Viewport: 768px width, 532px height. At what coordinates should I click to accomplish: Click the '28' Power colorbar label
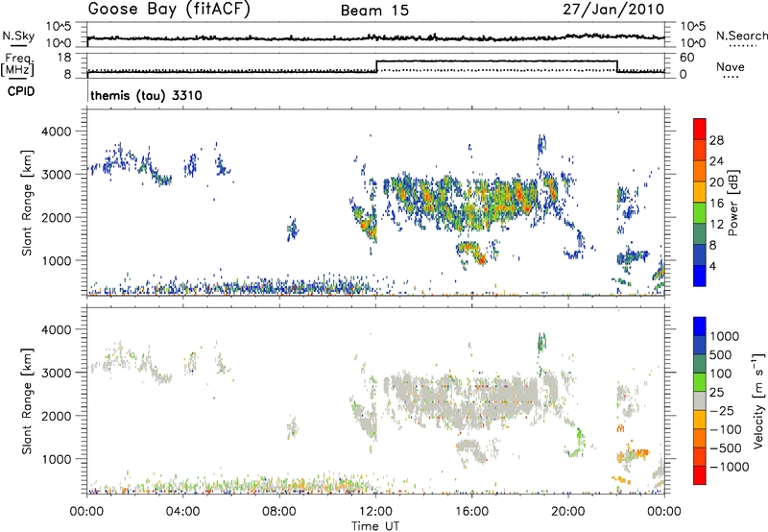point(716,140)
